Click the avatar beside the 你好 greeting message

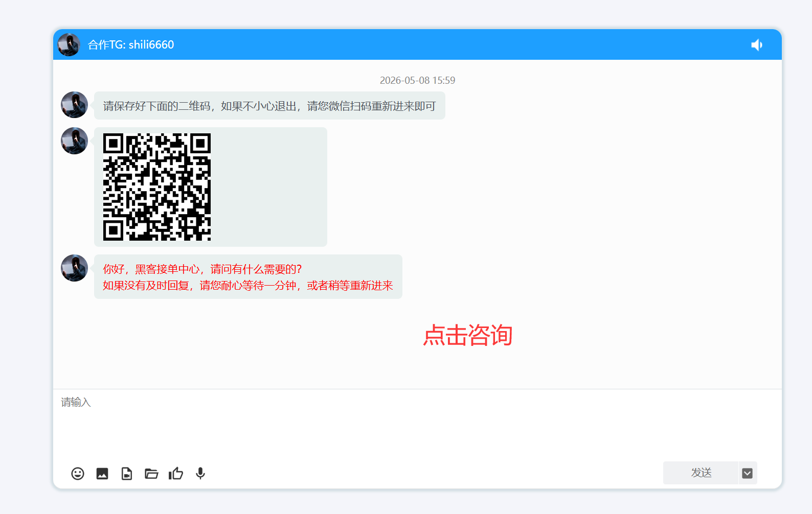click(x=74, y=268)
